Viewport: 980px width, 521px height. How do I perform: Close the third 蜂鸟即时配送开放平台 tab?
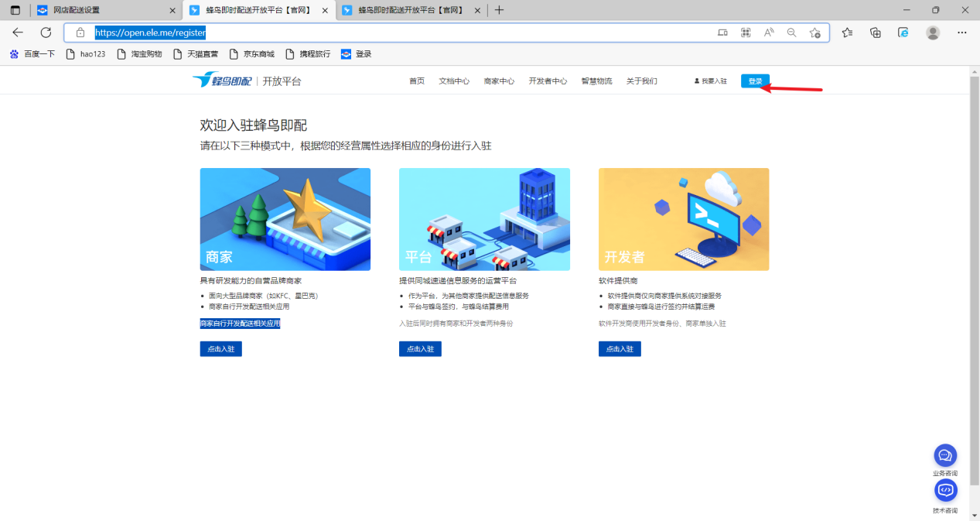476,10
